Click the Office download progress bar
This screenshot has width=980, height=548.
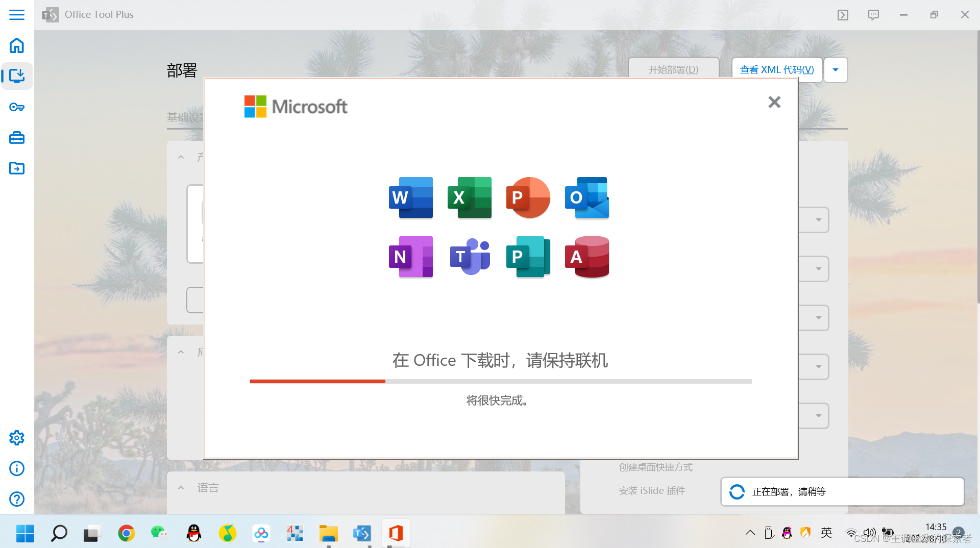pyautogui.click(x=500, y=381)
